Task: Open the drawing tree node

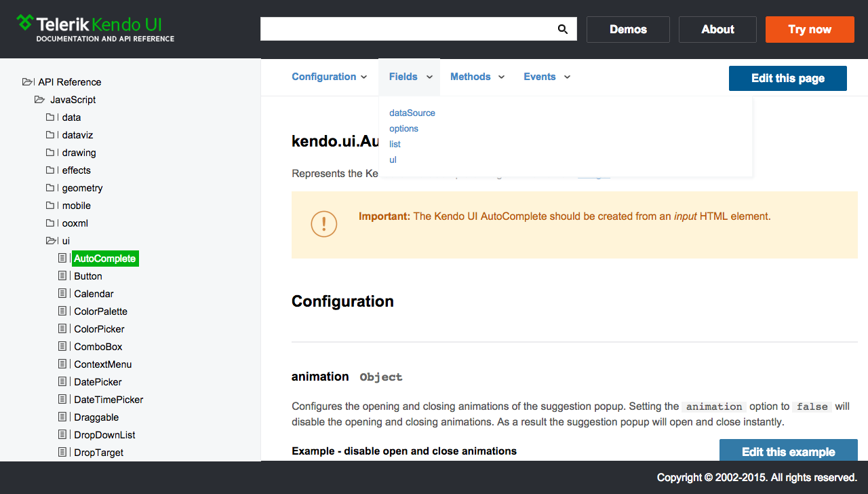Action: click(79, 153)
